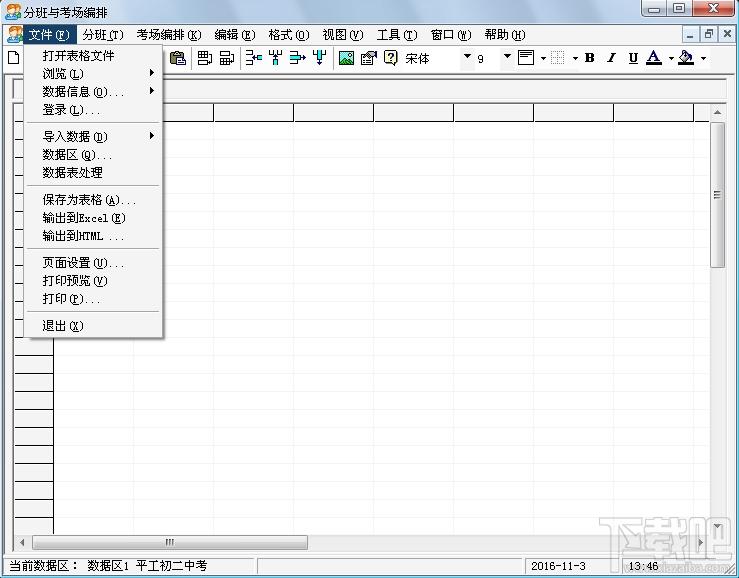Click the horizontal scrollbar left arrow
Screen dimensions: 739x578
tap(22, 542)
